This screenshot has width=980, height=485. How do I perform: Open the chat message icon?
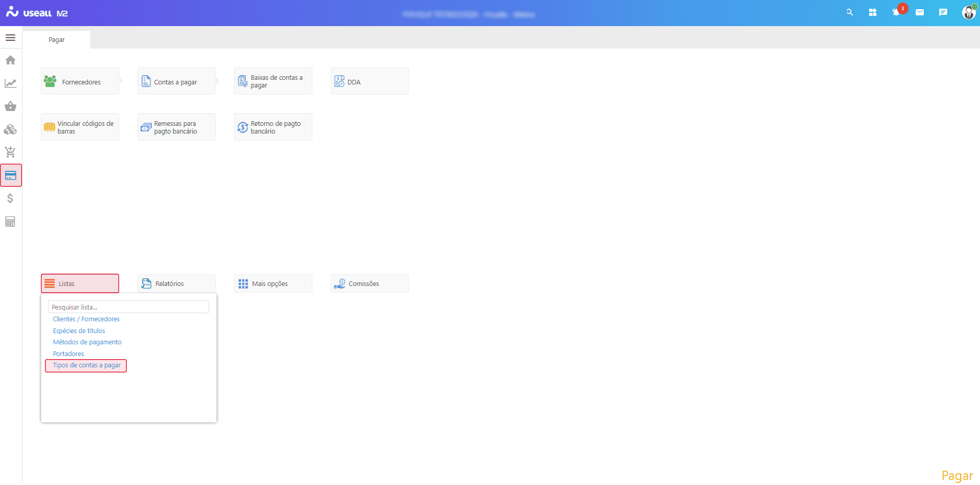pos(943,13)
